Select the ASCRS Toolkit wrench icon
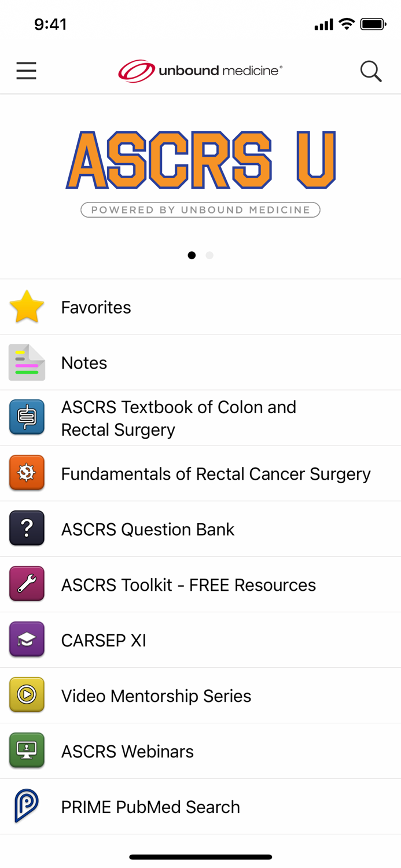Viewport: 401px width, 868px height. [x=25, y=584]
